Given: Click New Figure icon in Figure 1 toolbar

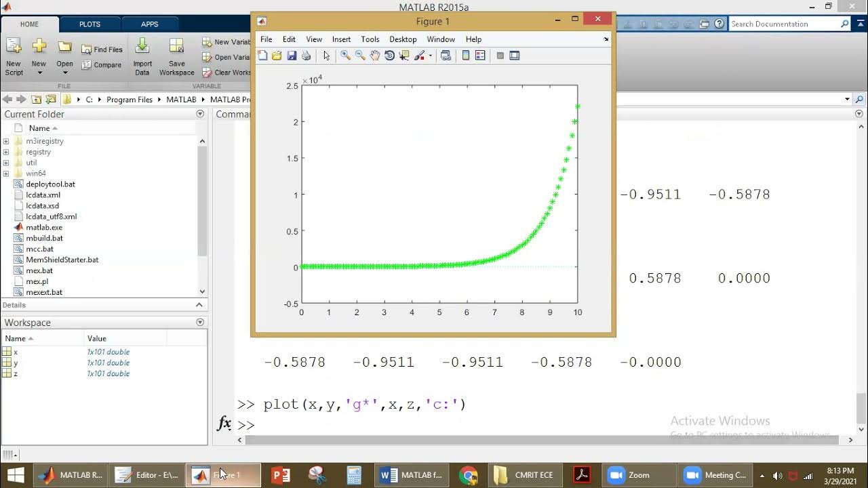Looking at the screenshot, I should click(262, 56).
